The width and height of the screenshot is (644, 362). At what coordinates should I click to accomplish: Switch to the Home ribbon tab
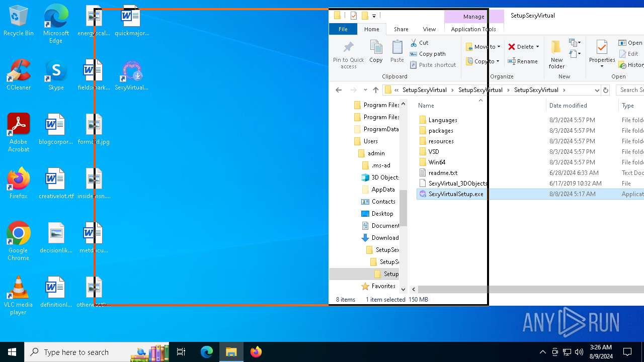click(x=371, y=29)
